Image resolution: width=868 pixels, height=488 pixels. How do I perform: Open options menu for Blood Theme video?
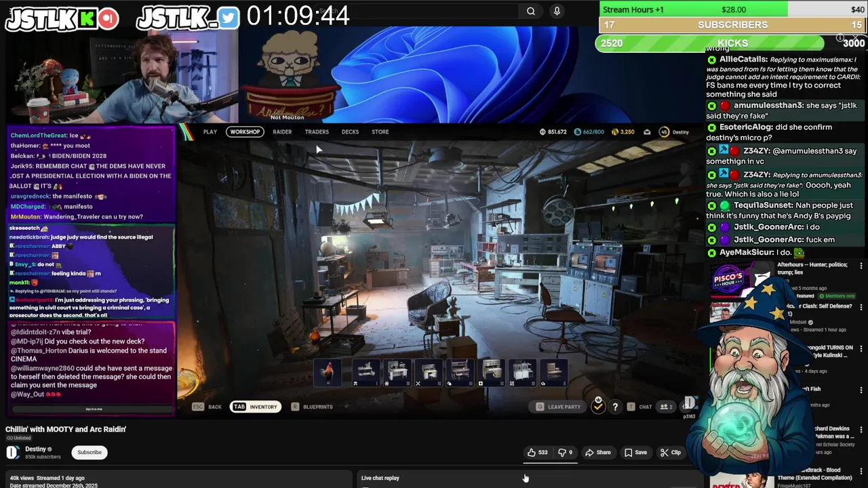(861, 470)
